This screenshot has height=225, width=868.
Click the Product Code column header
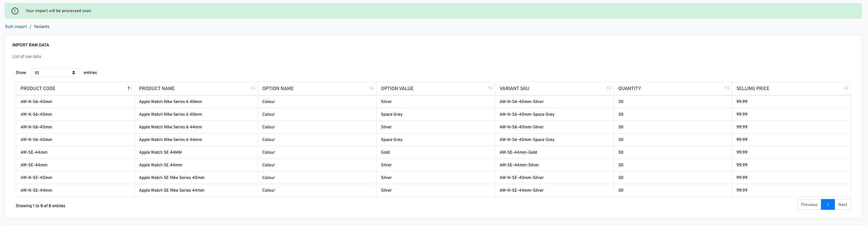point(38,88)
